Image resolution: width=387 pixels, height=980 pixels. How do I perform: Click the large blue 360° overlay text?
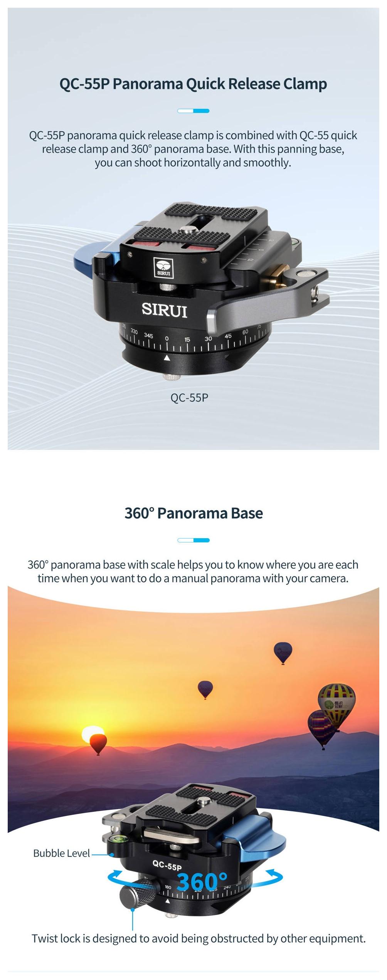tap(202, 882)
